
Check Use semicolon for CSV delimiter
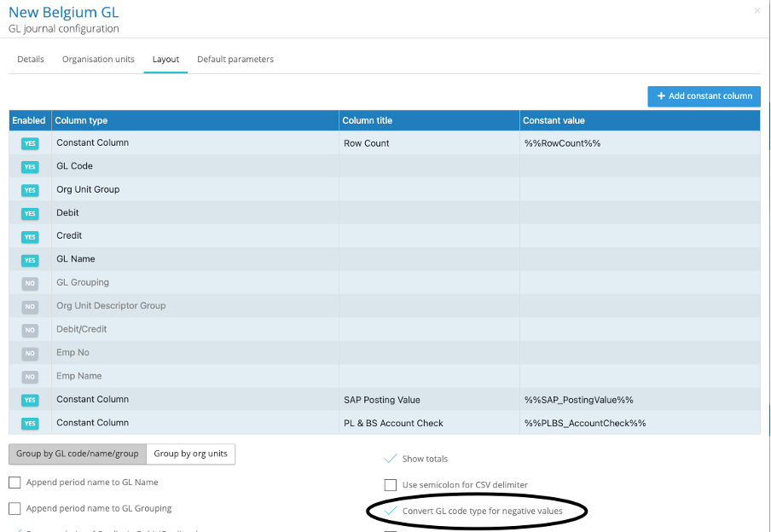coord(391,485)
